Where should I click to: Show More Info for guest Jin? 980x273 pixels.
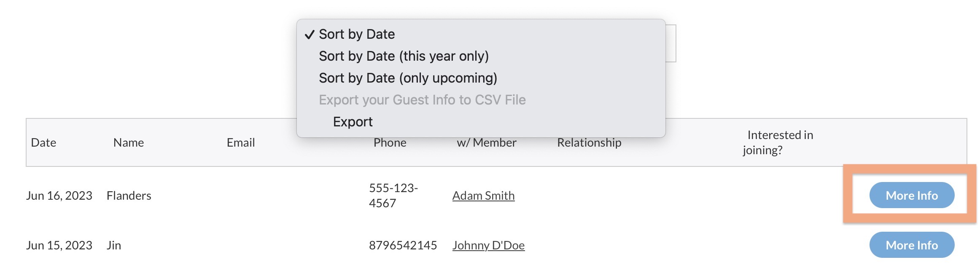912,245
